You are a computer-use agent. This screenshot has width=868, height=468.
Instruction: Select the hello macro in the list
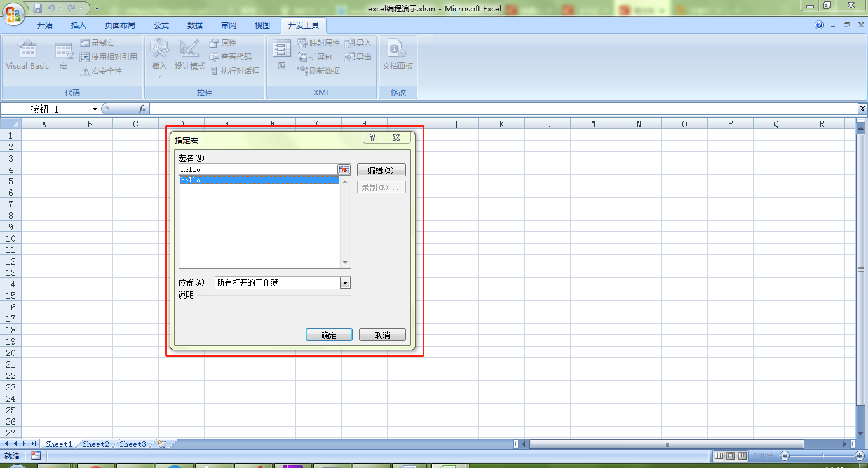[259, 181]
